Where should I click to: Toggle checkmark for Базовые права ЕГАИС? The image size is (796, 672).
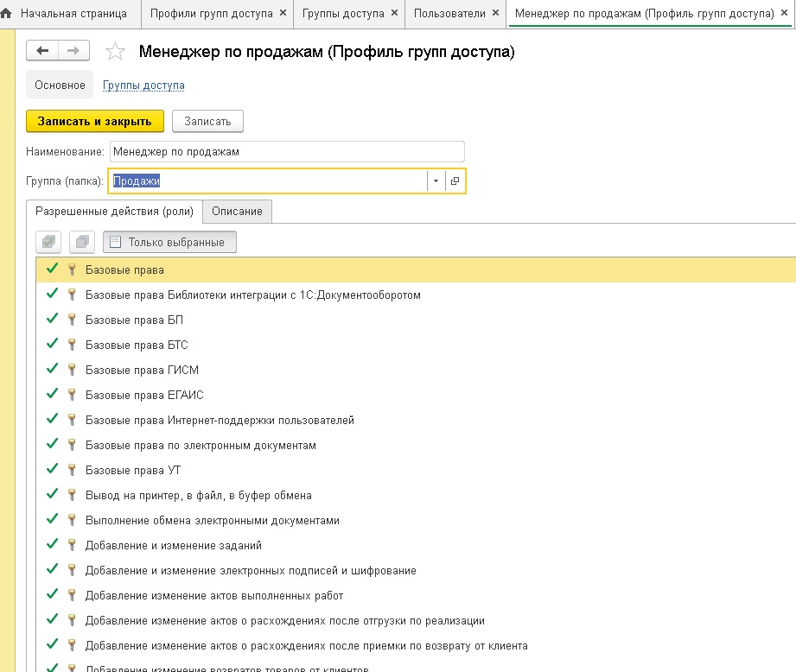[x=52, y=394]
